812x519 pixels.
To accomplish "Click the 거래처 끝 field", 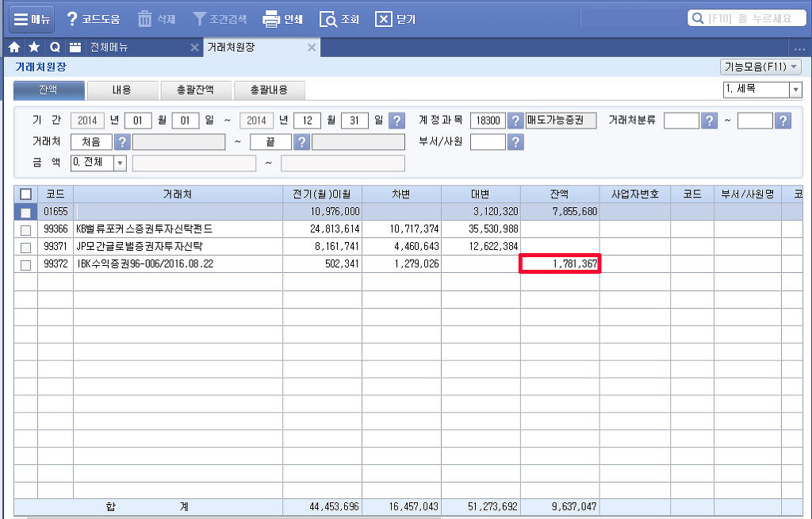I will tap(270, 141).
